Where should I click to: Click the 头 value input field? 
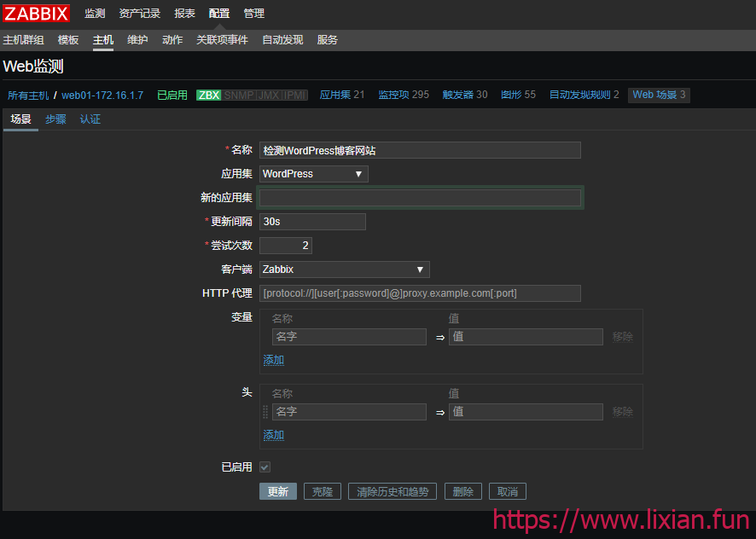pos(526,412)
